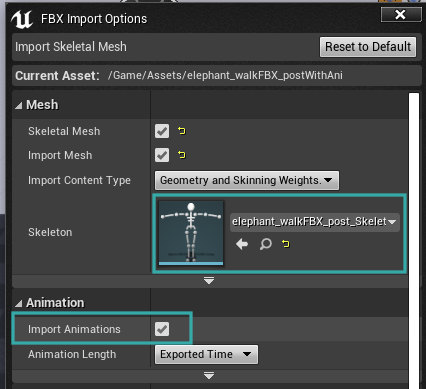
Task: Open the skeleton asset picker dropdown
Action: [x=315, y=222]
